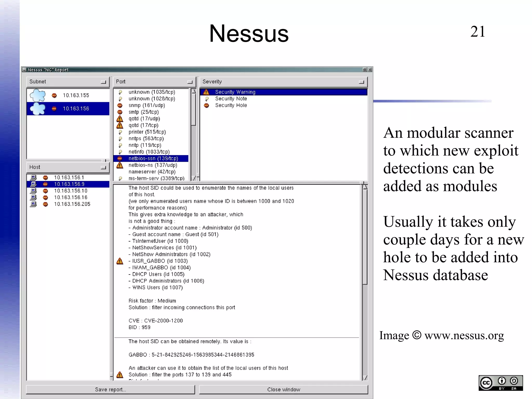Click warning triangle for qotd (17/udp)
Image resolution: width=532 pixels, height=399 pixels.
click(120, 119)
